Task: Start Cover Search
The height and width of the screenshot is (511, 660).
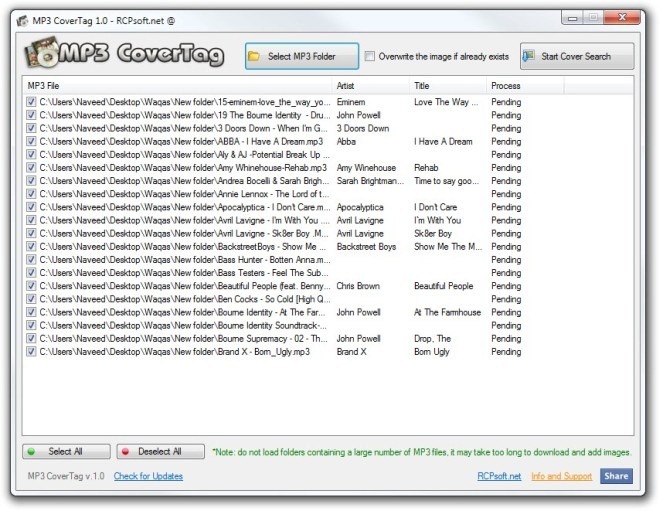Action: pos(577,56)
